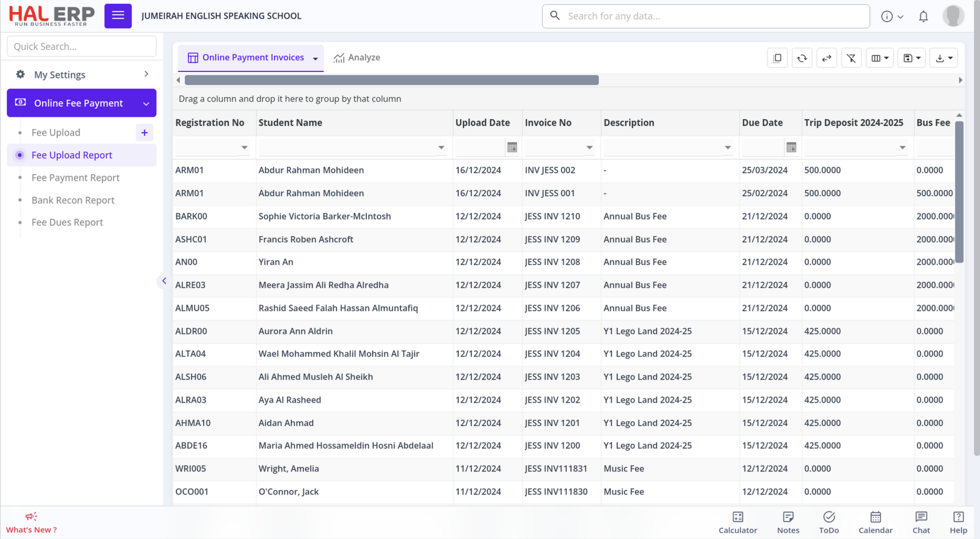Screen dimensions: 980x539
Task: Open Bank Recon Report
Action: [x=73, y=200]
